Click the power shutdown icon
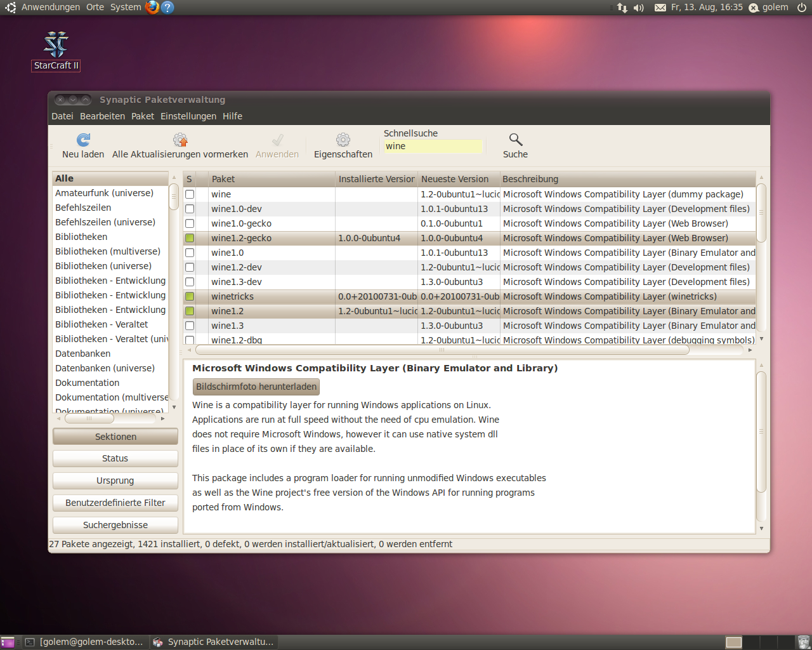This screenshot has width=812, height=650. [x=802, y=8]
